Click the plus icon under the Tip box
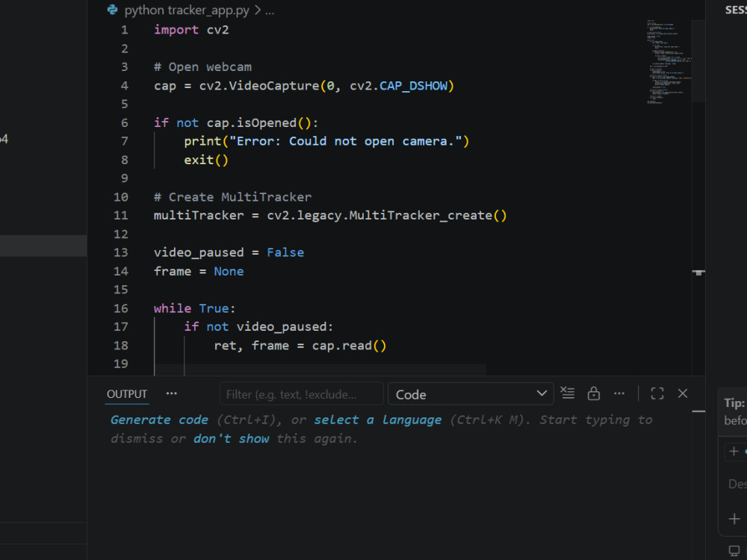 pyautogui.click(x=734, y=451)
